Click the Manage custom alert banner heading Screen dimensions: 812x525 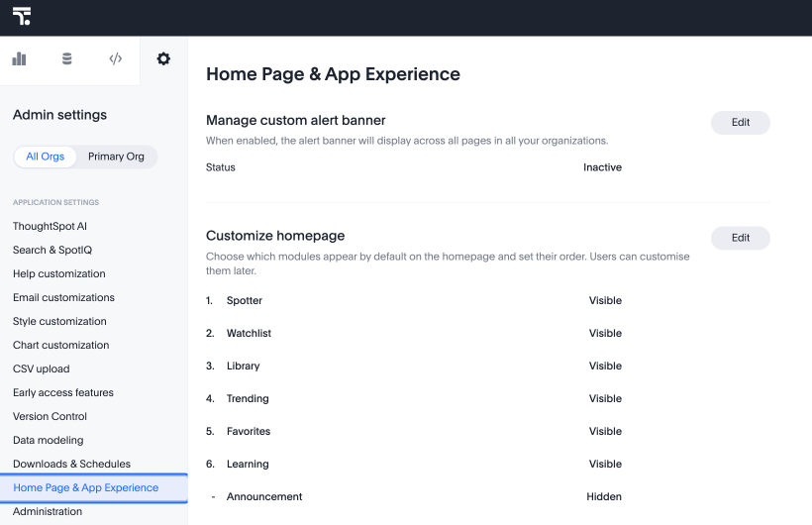(296, 120)
